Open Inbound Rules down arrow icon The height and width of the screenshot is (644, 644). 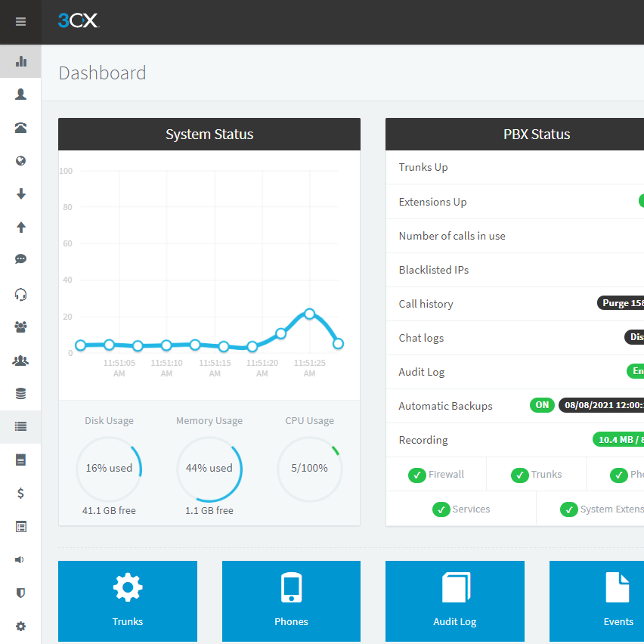point(20,194)
